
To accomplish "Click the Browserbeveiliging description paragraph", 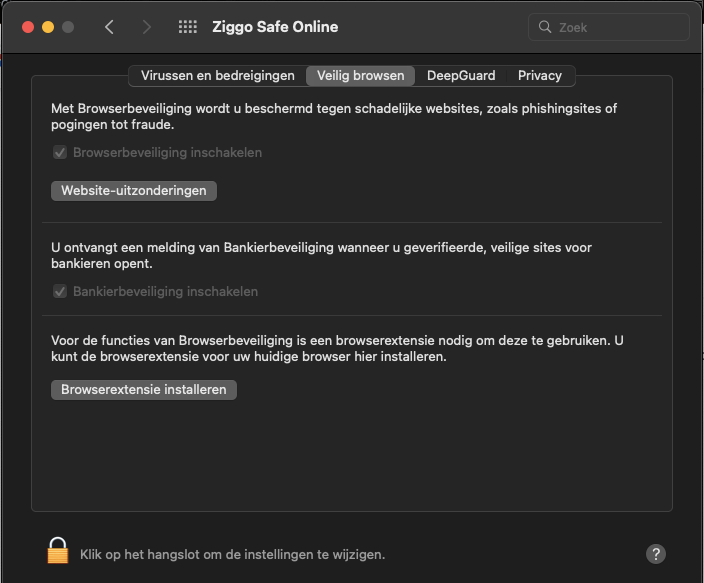I will tap(334, 116).
